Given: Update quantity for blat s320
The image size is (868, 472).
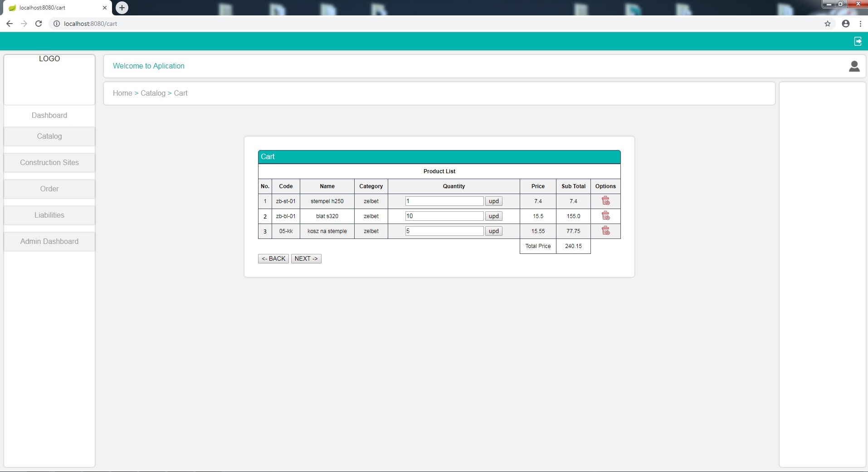Looking at the screenshot, I should click(494, 216).
